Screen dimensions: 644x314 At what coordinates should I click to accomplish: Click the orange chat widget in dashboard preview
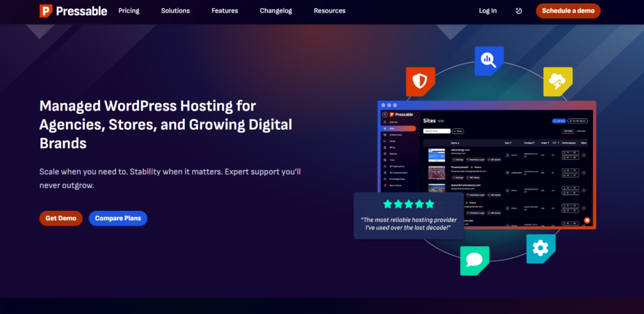[x=587, y=220]
